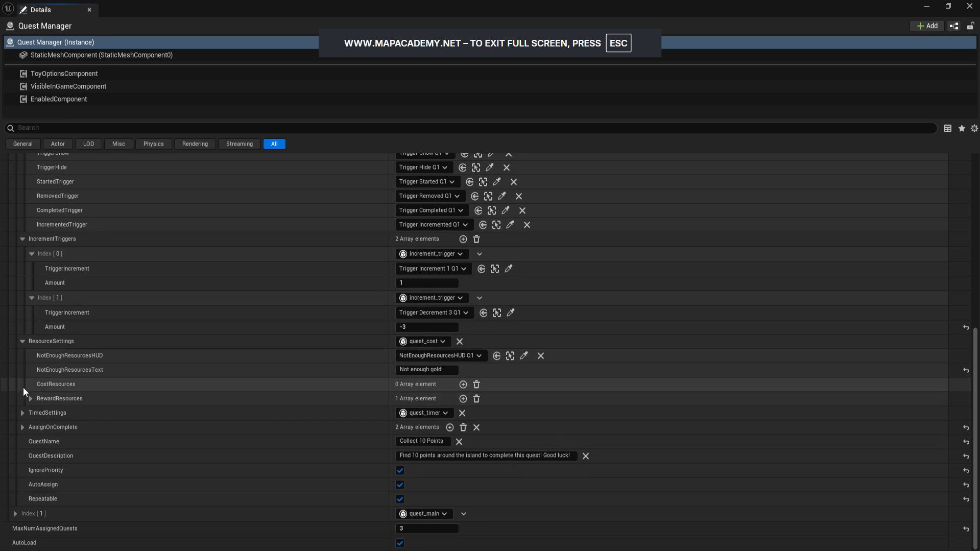Viewport: 980px width, 551px height.
Task: Show only favorites with star icon
Action: [x=961, y=128]
